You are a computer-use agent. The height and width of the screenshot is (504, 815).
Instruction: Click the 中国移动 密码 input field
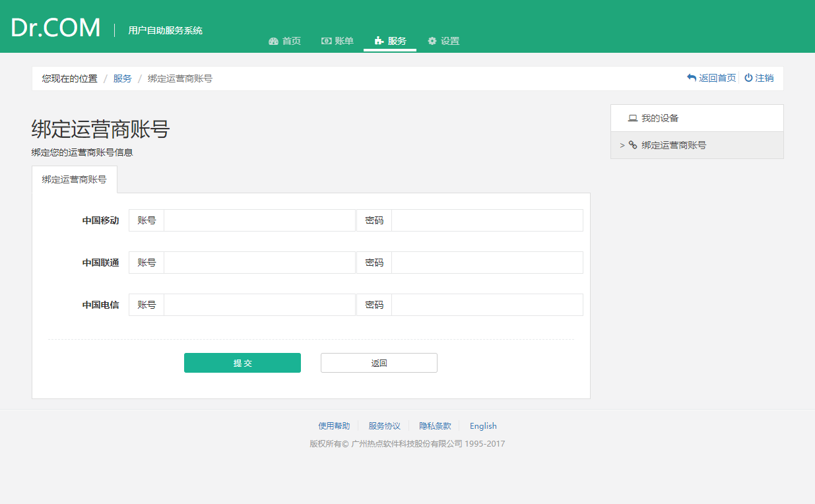(x=487, y=220)
